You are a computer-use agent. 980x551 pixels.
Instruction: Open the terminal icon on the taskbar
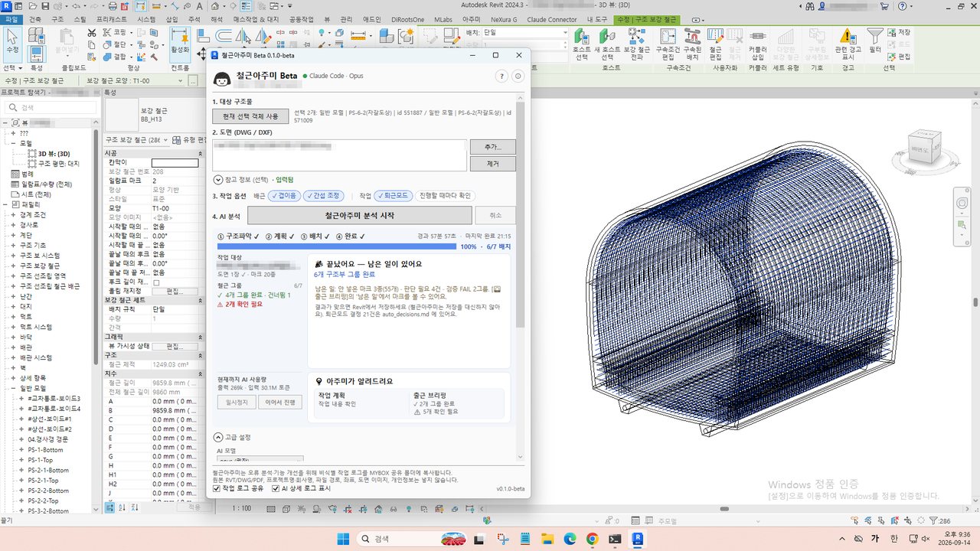click(615, 539)
